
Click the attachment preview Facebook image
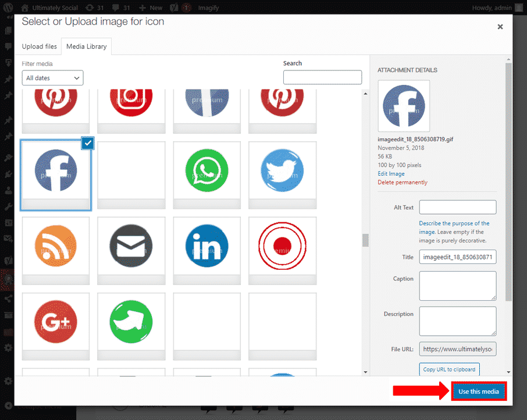coord(404,106)
